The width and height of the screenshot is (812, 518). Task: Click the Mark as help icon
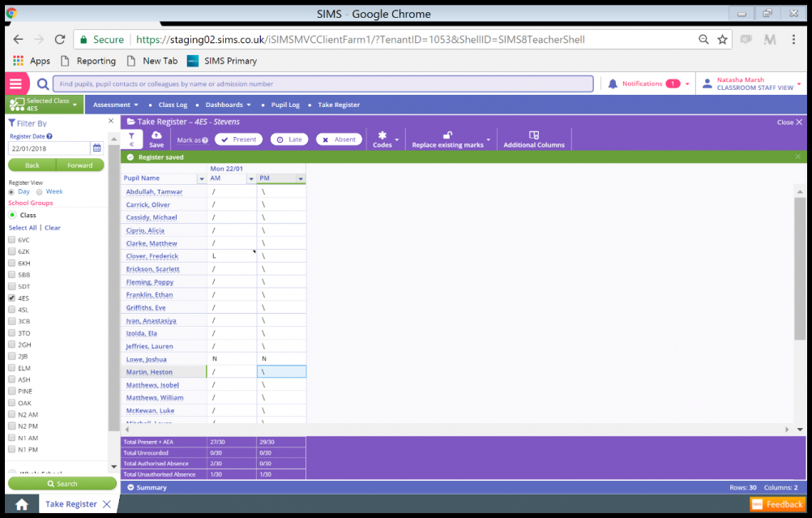(205, 140)
